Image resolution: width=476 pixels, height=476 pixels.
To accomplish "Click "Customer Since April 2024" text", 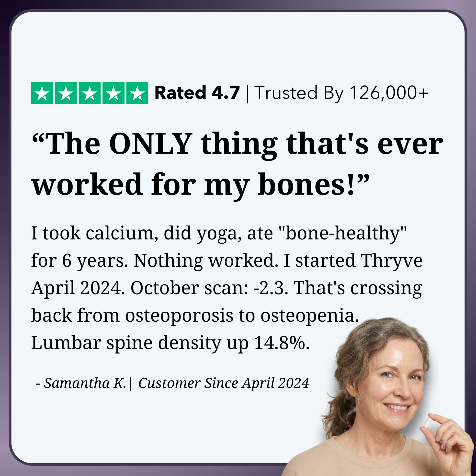I will 224,383.
